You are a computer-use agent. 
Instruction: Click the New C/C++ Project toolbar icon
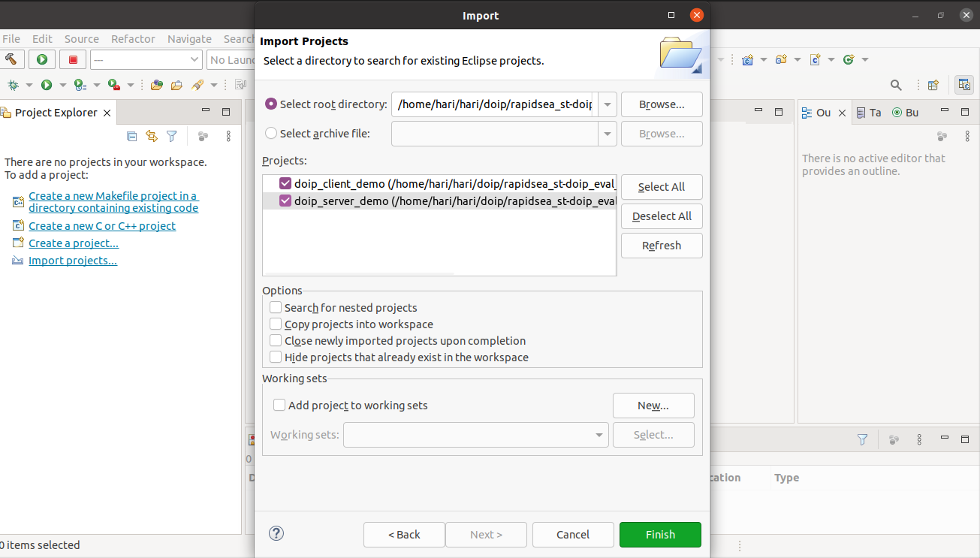click(x=748, y=59)
